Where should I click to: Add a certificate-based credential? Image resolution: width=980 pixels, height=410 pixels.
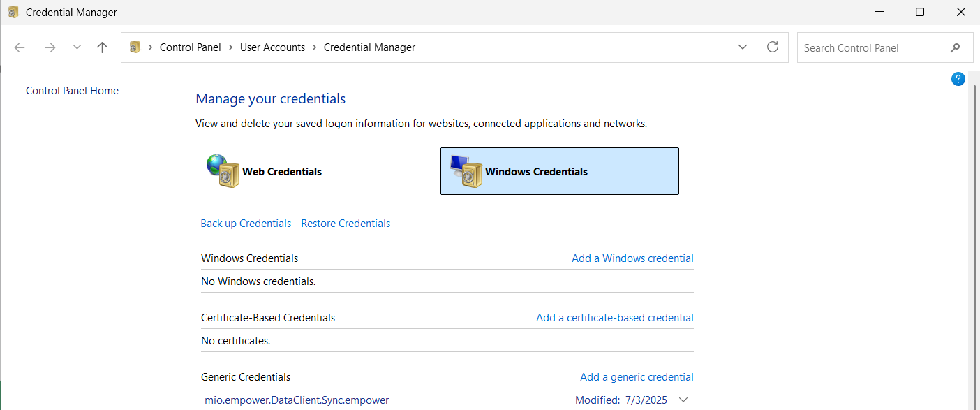(615, 318)
